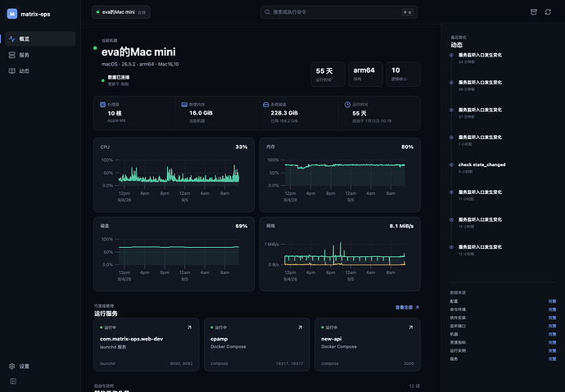Click the arm64 architecture stat card
This screenshot has height=392, width=565.
[x=365, y=74]
